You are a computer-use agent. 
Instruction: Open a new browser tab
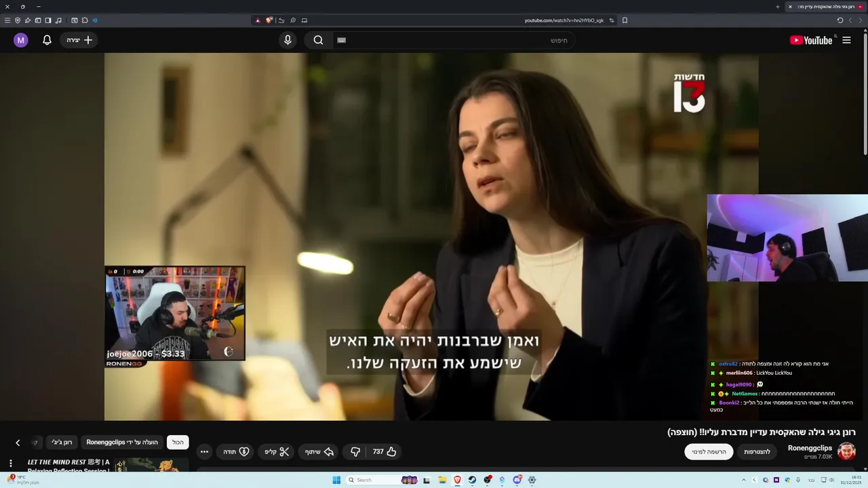778,7
